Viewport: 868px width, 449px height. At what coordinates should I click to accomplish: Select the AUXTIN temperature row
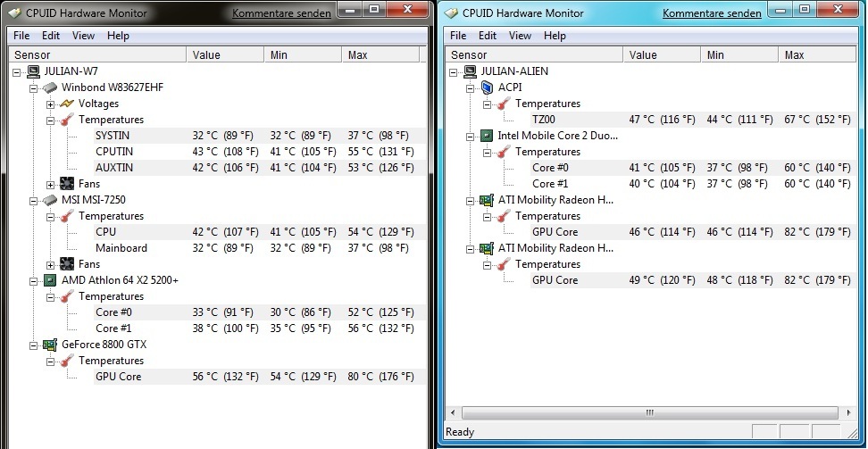coord(260,168)
